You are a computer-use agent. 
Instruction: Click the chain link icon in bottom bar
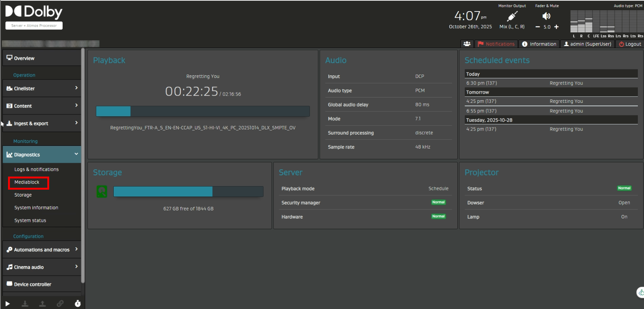(x=60, y=304)
